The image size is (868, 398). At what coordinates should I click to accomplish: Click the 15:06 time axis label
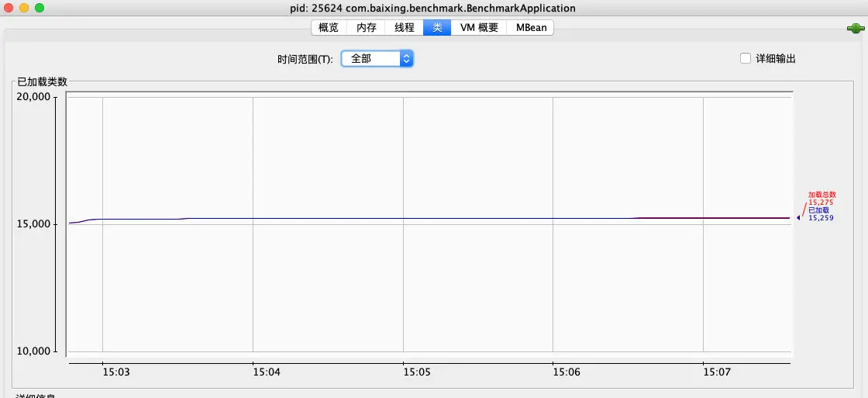[567, 372]
